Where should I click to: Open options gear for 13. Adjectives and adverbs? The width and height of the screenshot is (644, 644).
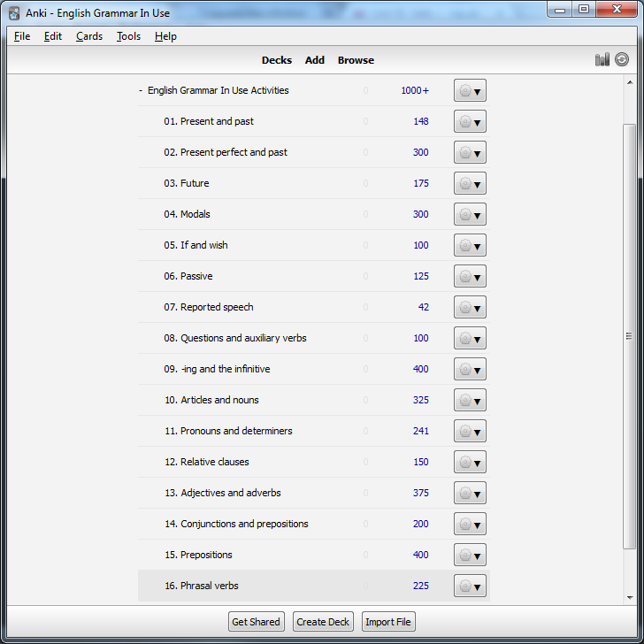pyautogui.click(x=470, y=493)
